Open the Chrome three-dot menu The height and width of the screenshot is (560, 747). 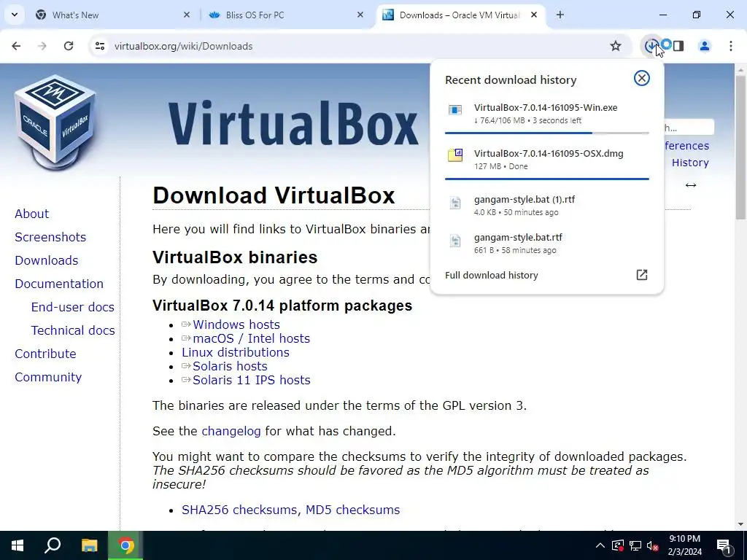(x=731, y=46)
